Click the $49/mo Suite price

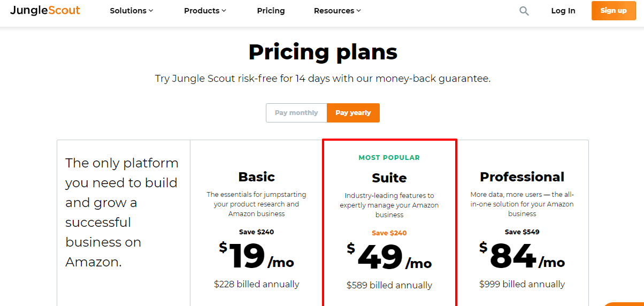(389, 257)
